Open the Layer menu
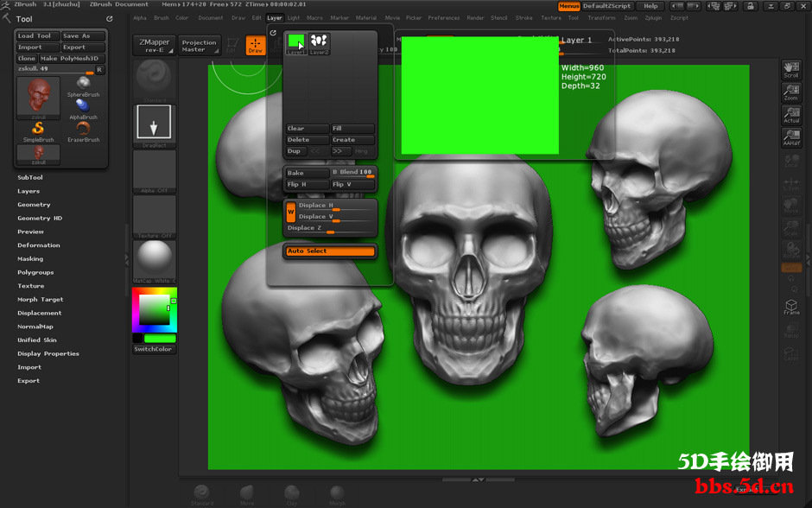 tap(275, 18)
